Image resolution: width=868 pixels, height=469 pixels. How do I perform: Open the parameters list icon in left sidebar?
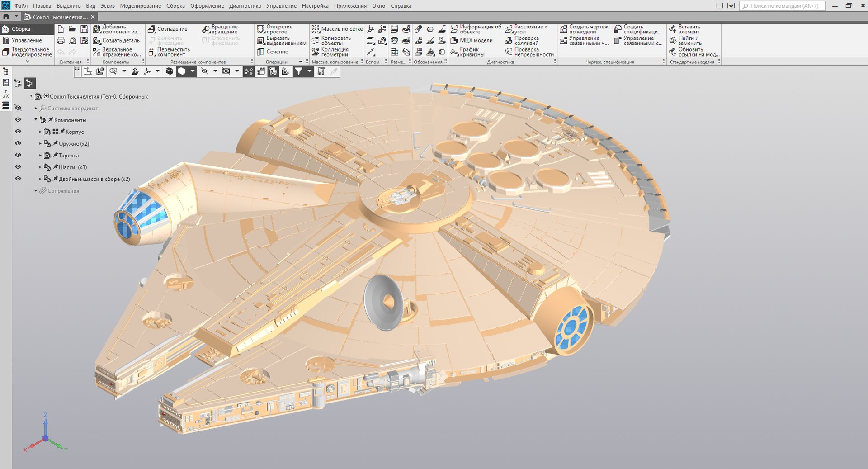(x=5, y=83)
